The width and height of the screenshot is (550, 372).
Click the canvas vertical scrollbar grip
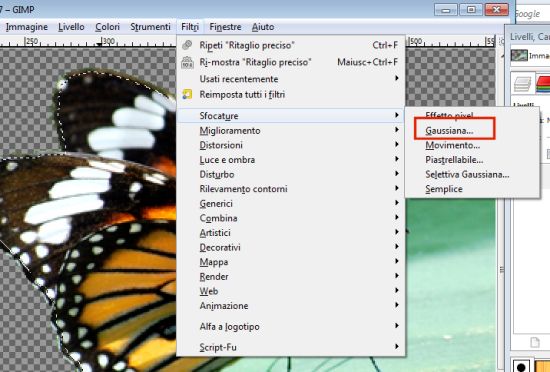502,270
